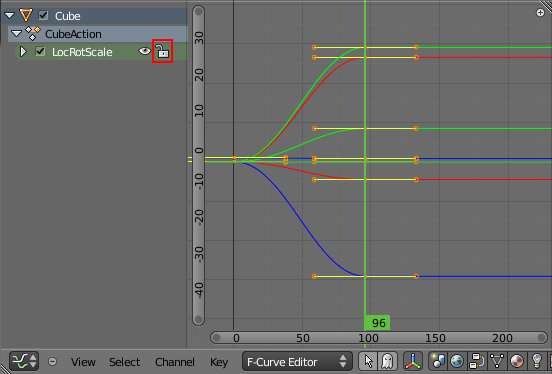The height and width of the screenshot is (374, 552).
Task: Click the scene objects filter icon
Action: pyautogui.click(x=438, y=361)
